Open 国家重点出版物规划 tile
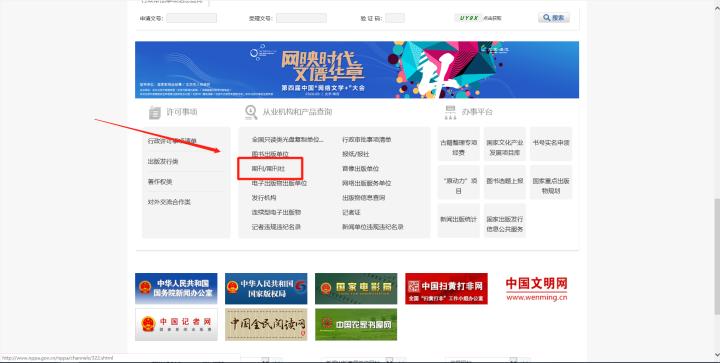This screenshot has width=720, height=363. (551, 182)
